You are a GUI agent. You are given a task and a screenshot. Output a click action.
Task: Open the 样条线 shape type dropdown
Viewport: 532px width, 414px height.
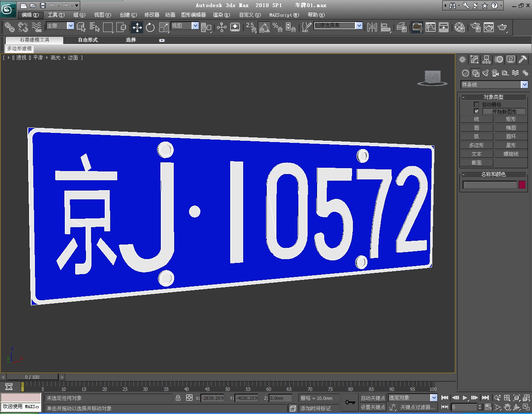tap(524, 85)
